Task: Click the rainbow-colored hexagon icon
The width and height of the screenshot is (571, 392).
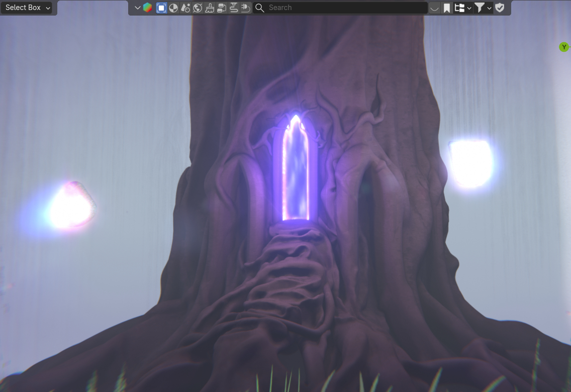Action: [147, 8]
